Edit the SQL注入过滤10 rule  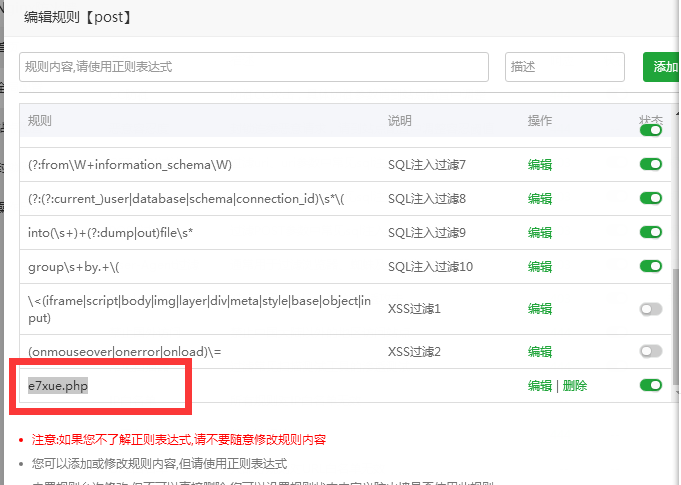tap(540, 266)
